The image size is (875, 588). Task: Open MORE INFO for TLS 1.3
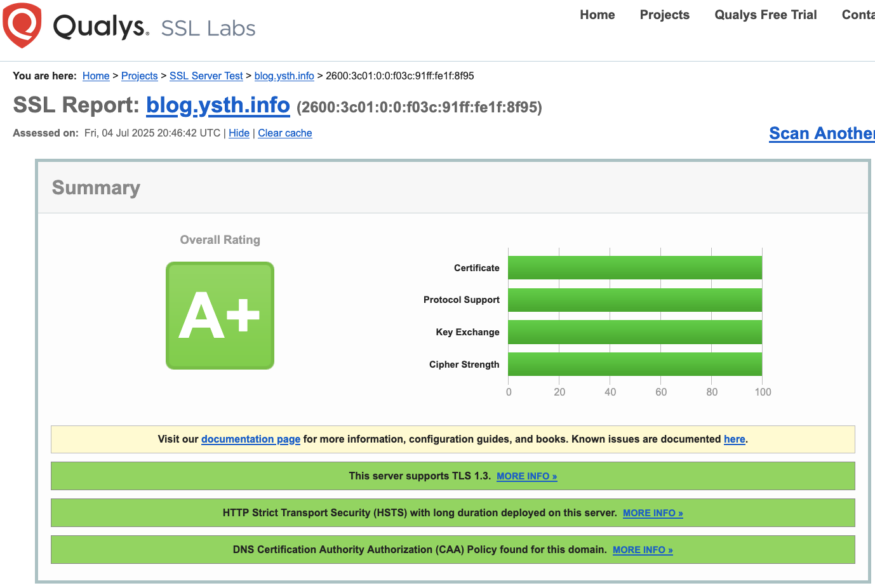[x=527, y=476]
